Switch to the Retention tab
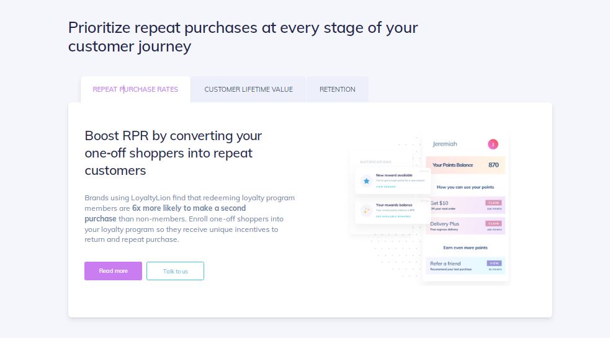This screenshot has width=610, height=364. click(x=337, y=89)
